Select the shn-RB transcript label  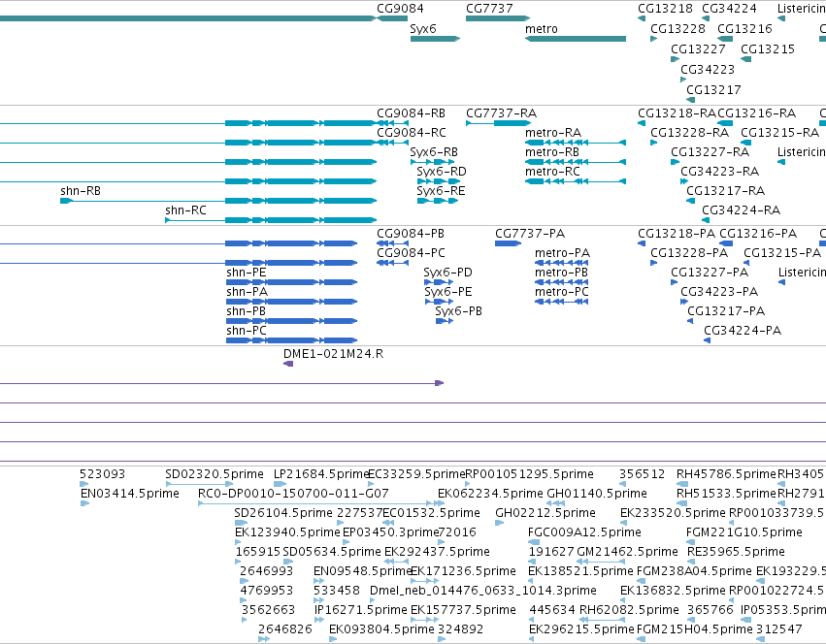[80, 191]
